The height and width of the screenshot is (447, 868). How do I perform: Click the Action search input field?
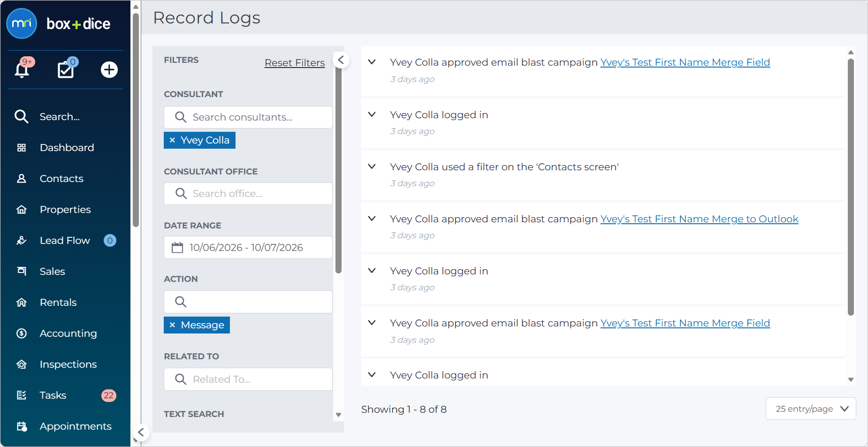pyautogui.click(x=248, y=302)
